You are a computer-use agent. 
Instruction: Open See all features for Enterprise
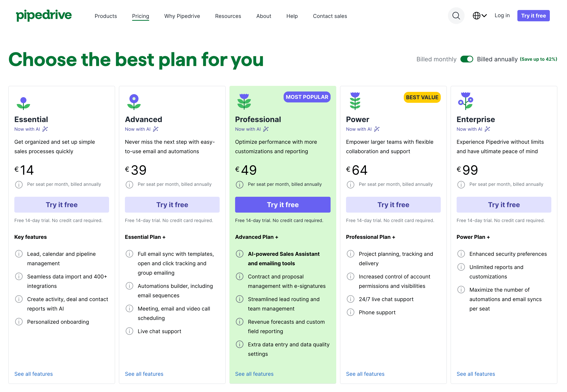pyautogui.click(x=476, y=374)
